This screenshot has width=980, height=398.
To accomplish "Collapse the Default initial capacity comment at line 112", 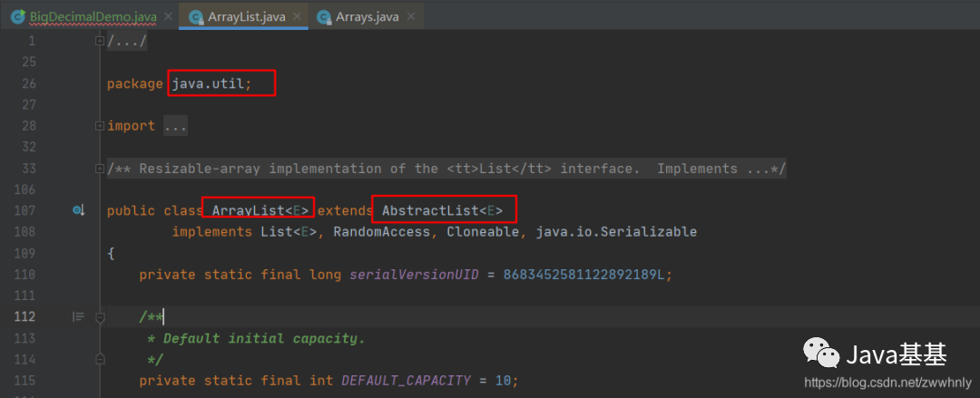I will tap(100, 317).
